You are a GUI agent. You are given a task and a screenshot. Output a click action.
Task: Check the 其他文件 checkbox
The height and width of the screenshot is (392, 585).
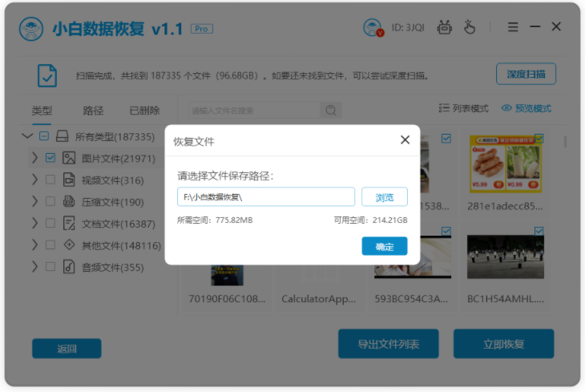50,245
